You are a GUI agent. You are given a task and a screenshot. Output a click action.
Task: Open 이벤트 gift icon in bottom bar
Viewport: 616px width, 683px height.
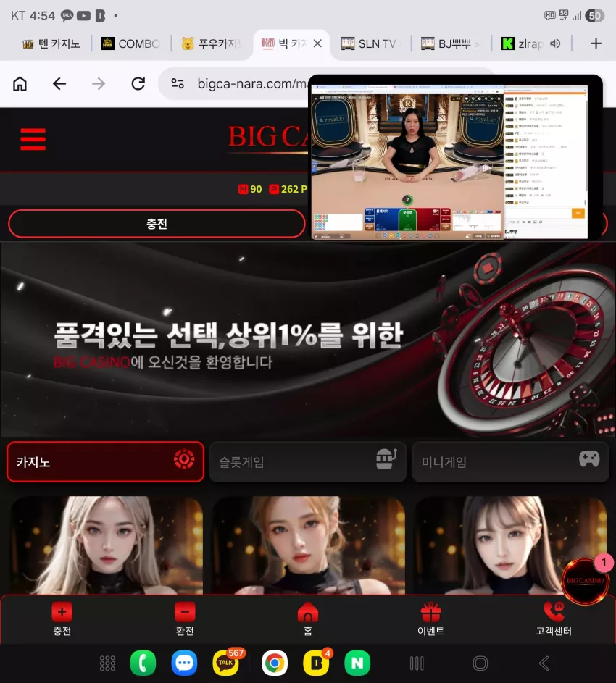[430, 611]
